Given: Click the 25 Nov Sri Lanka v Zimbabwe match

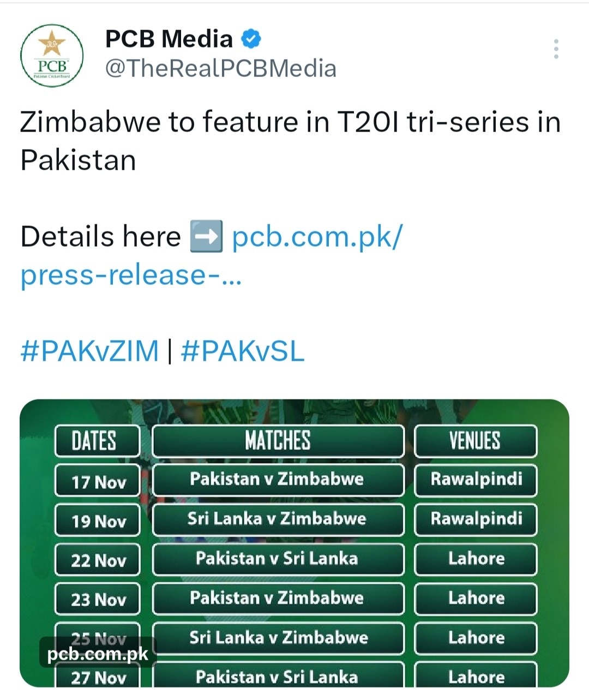Looking at the screenshot, I should click(278, 637).
